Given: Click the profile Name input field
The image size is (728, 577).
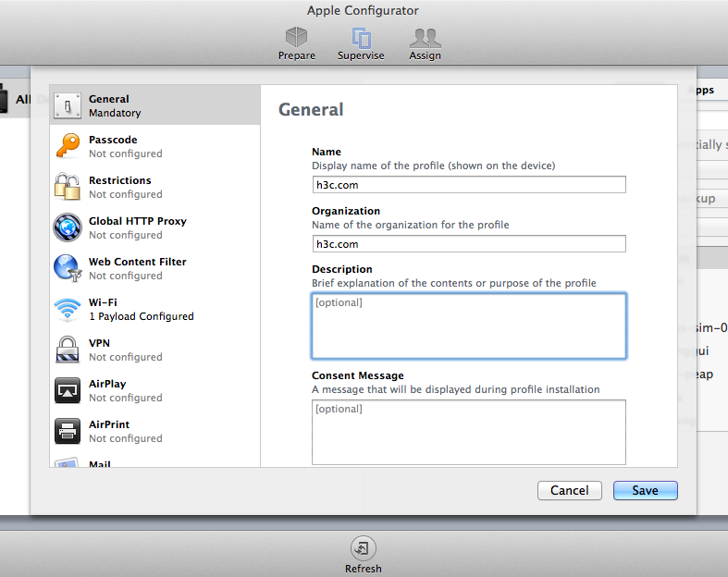Looking at the screenshot, I should coord(469,185).
